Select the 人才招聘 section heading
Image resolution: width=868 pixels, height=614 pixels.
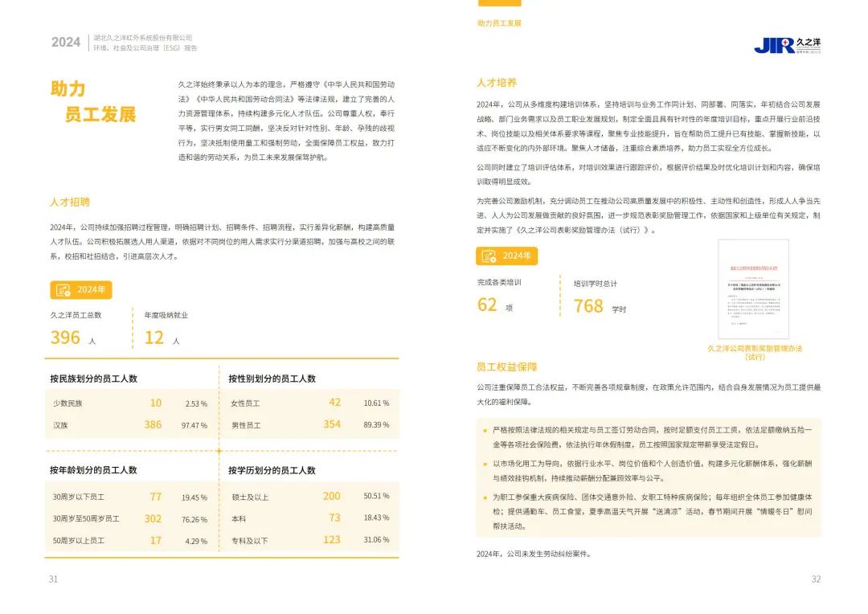[x=70, y=202]
